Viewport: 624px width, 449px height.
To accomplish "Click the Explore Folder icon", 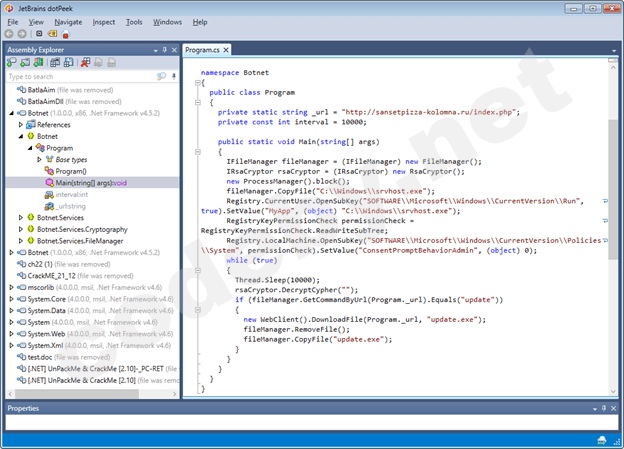I will pos(25,62).
